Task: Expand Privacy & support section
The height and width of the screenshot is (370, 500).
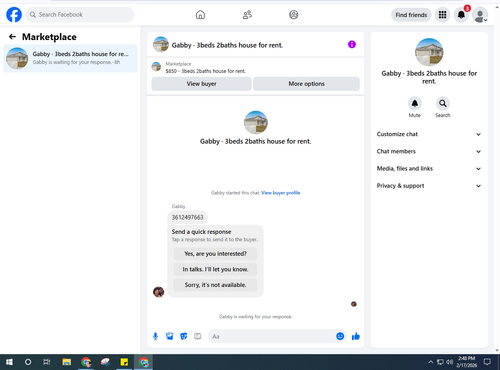Action: pos(429,186)
